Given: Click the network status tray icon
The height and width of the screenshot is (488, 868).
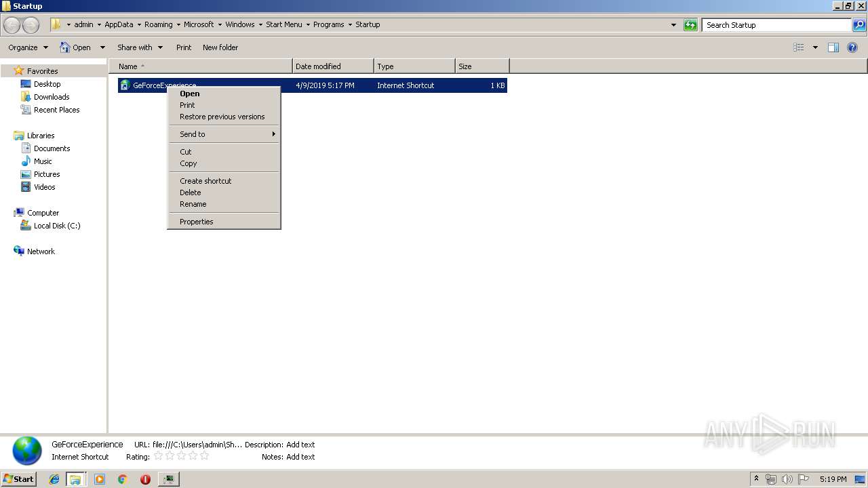Looking at the screenshot, I should (x=771, y=479).
